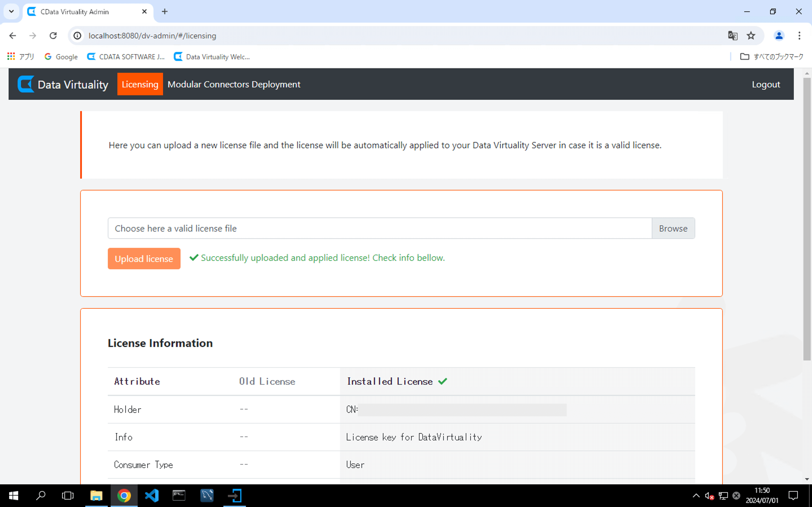Click Logout link in header
Viewport: 812px width, 507px height.
[766, 84]
